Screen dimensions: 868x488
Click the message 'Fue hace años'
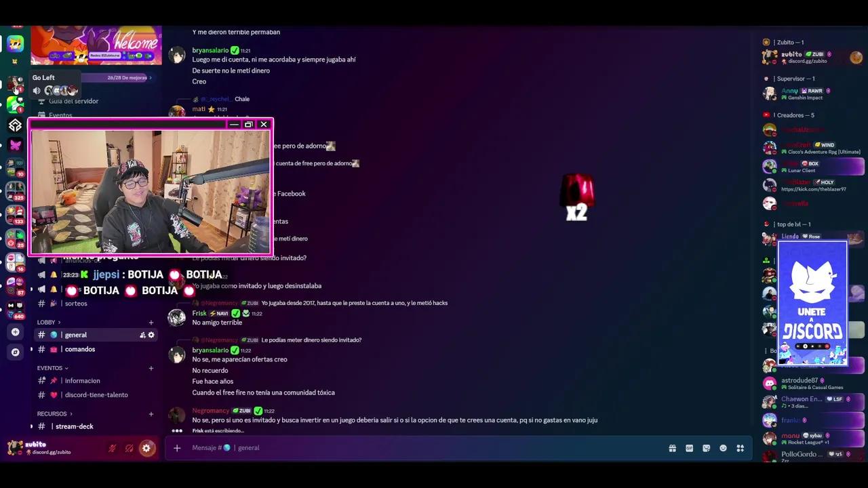[213, 382]
